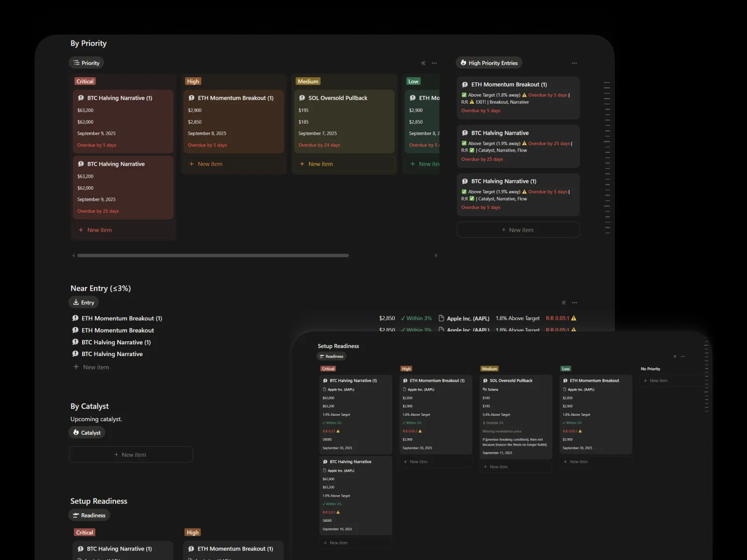Toggle the Above Target checkbox on ETH Momentum Breakout (1)

click(x=464, y=95)
